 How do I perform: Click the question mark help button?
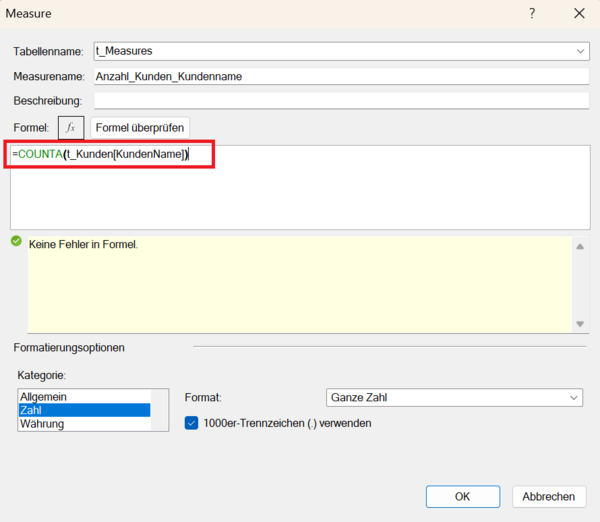tap(530, 14)
